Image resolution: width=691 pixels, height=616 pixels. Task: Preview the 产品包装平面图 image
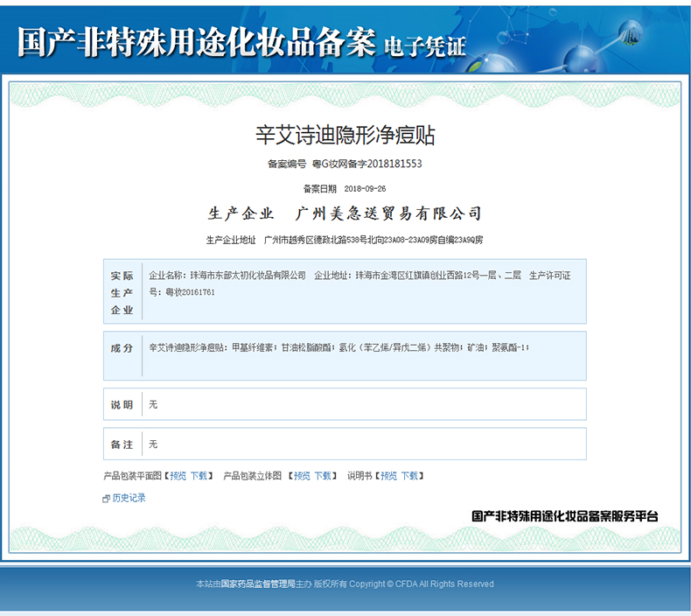(x=178, y=476)
